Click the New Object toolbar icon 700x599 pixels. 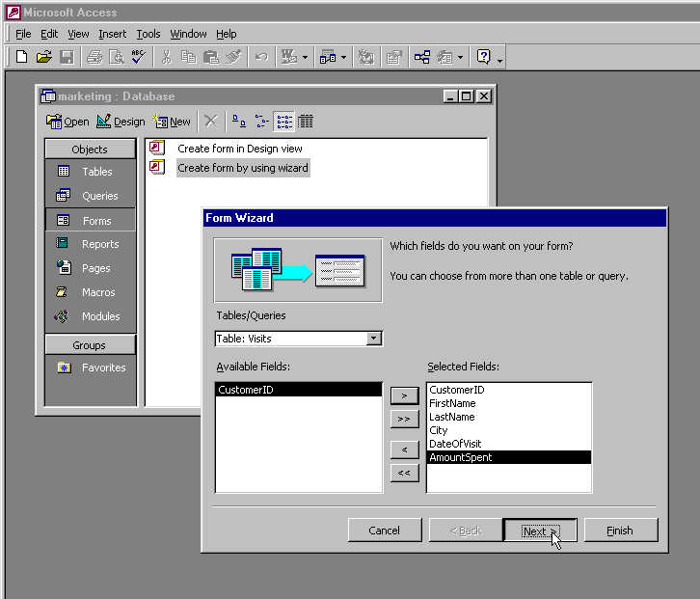click(445, 57)
